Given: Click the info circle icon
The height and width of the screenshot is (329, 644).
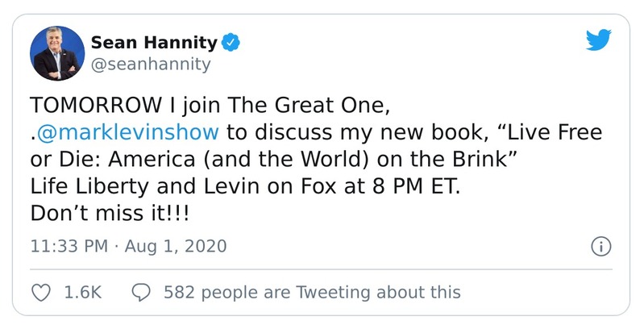Looking at the screenshot, I should tap(600, 246).
